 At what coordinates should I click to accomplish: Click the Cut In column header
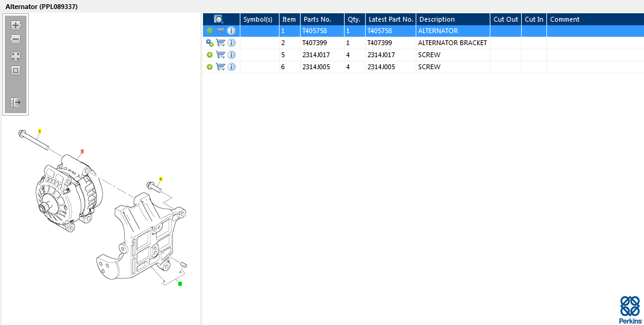(x=534, y=19)
